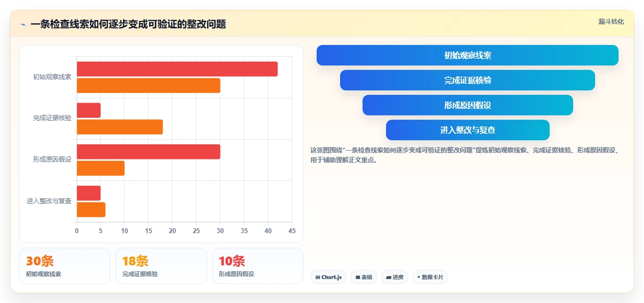
Task: Click the 漏斗转化 label in header
Action: point(611,22)
